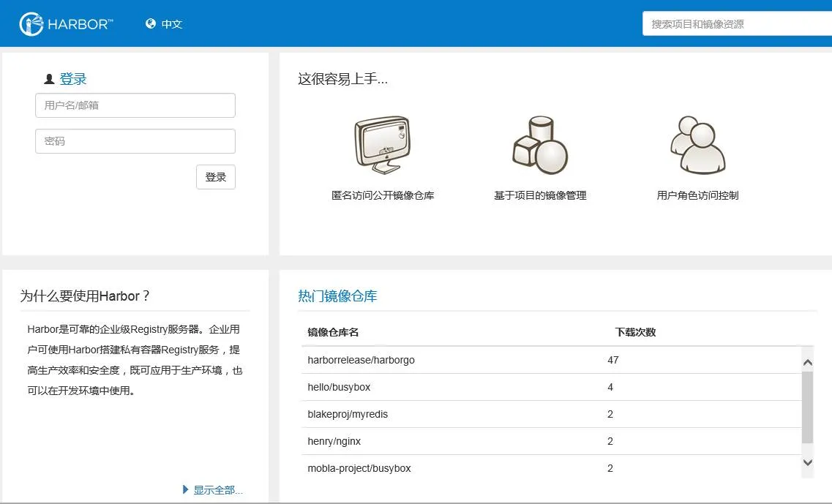Viewport: 832px width, 504px height.
Task: Open the 中文 language selector
Action: (171, 24)
